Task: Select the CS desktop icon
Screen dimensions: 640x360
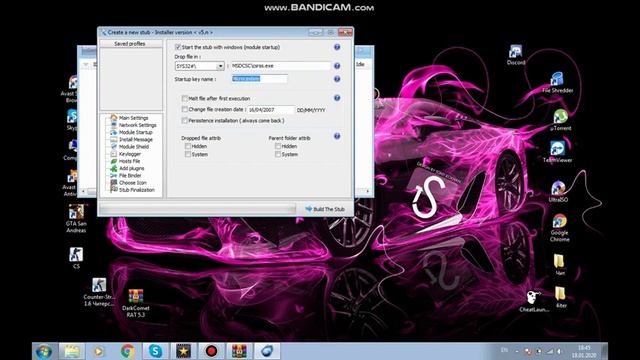Action: click(x=76, y=258)
